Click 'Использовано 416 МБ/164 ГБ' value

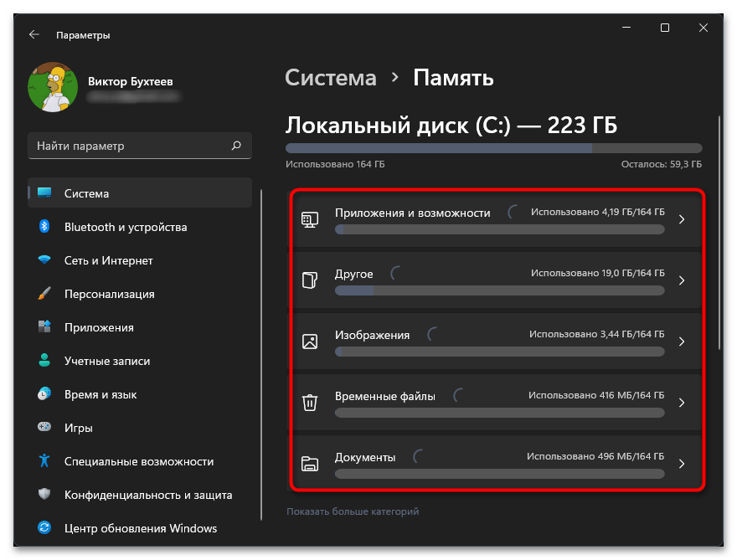click(x=596, y=395)
